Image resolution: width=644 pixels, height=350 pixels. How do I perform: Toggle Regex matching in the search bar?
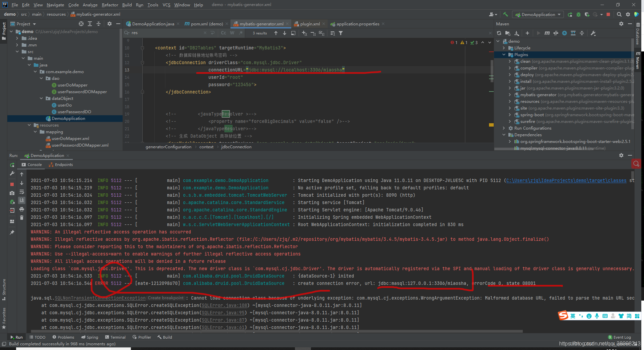coord(241,33)
